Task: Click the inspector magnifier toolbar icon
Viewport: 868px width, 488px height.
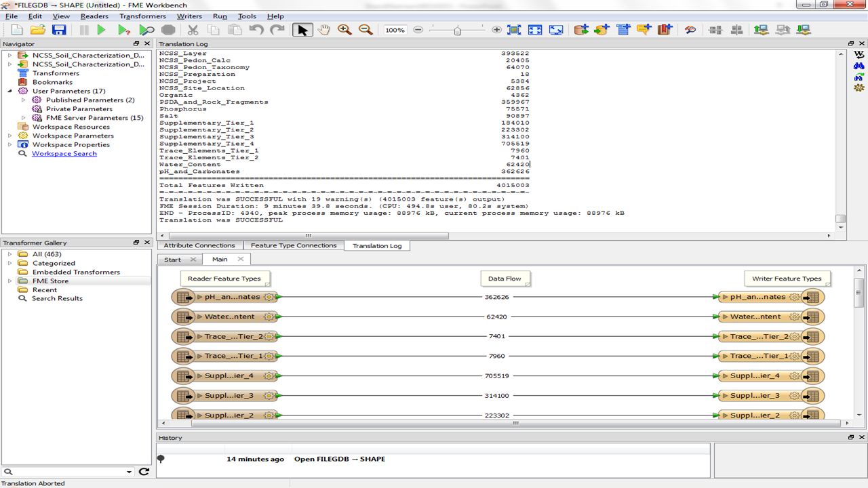Action: pos(690,30)
